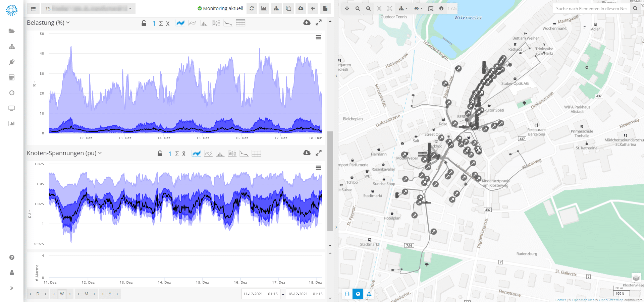Show Belastung data as table view
644x302 pixels.
[x=240, y=23]
